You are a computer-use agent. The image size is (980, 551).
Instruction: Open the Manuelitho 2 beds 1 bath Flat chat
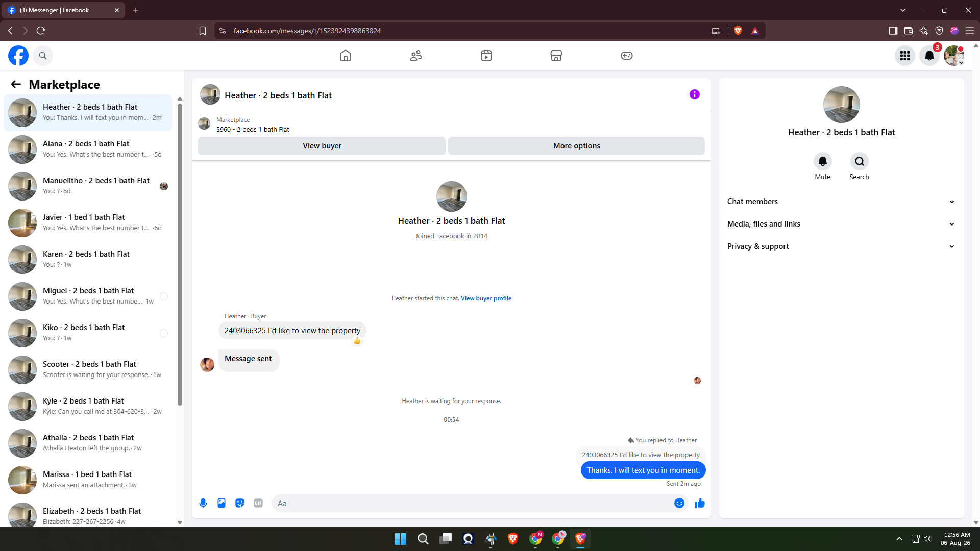[88, 186]
